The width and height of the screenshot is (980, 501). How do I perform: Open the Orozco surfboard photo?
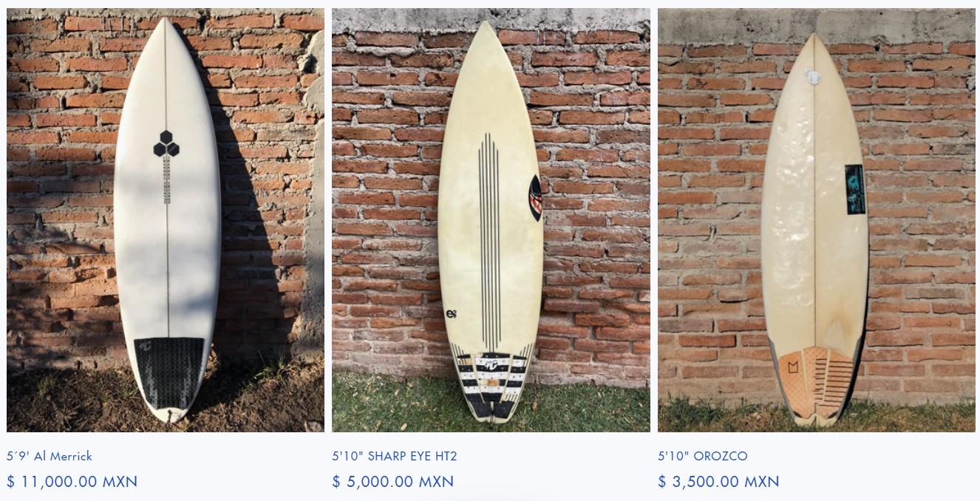point(817,220)
